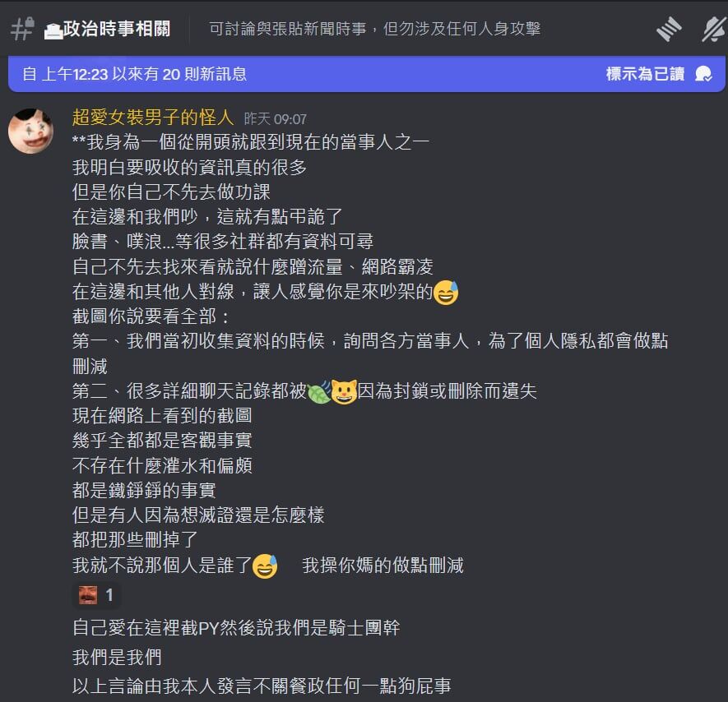
Task: Click sweat-smile emoji after 你是來吵架的
Action: click(x=446, y=293)
